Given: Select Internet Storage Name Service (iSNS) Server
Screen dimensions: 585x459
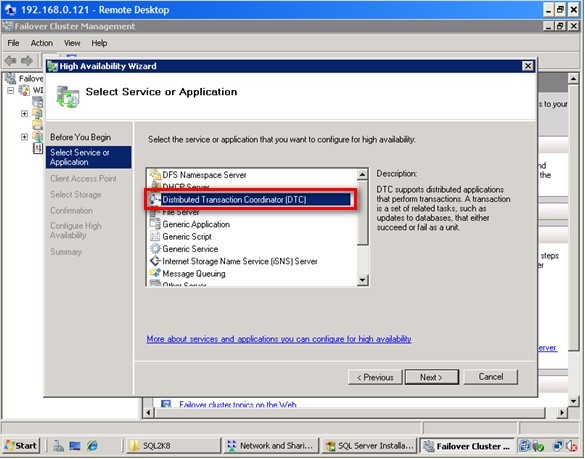Looking at the screenshot, I should pos(240,261).
